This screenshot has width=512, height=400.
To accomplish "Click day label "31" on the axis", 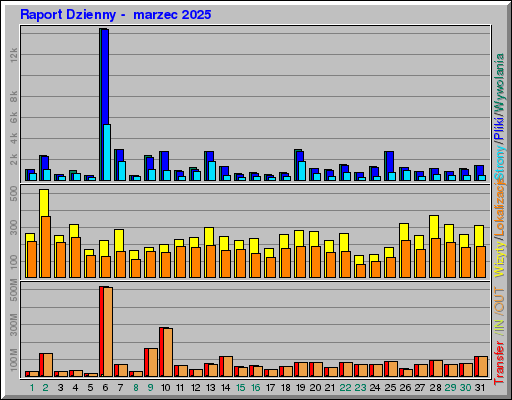I will pyautogui.click(x=480, y=388).
